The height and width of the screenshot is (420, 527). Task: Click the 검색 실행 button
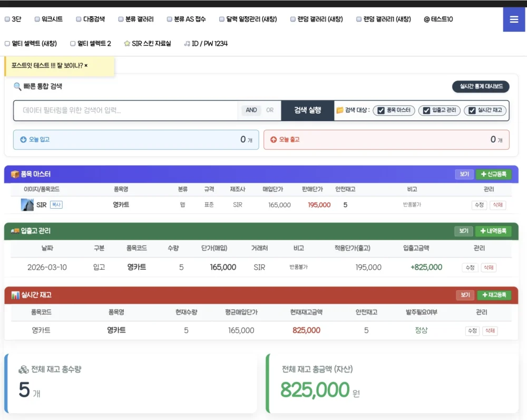[x=308, y=110]
